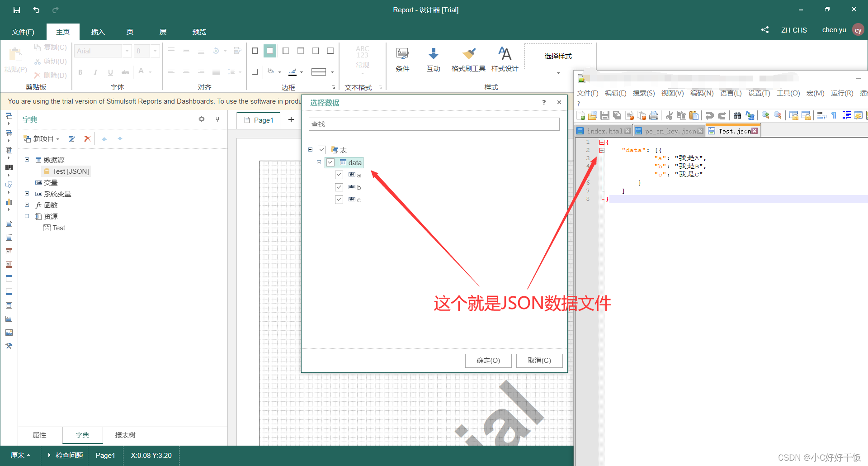Toggle the 表 tables checkbox
The image size is (868, 466).
(x=322, y=150)
